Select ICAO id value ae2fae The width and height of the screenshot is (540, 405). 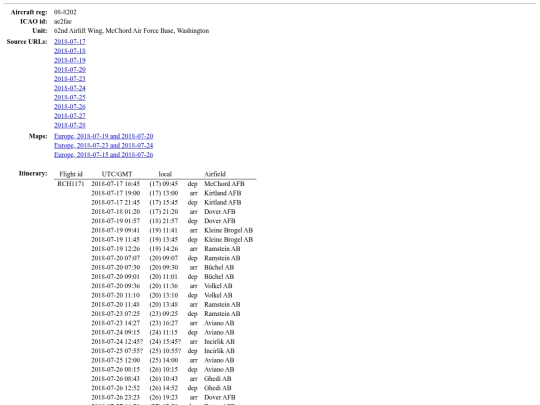point(63,22)
